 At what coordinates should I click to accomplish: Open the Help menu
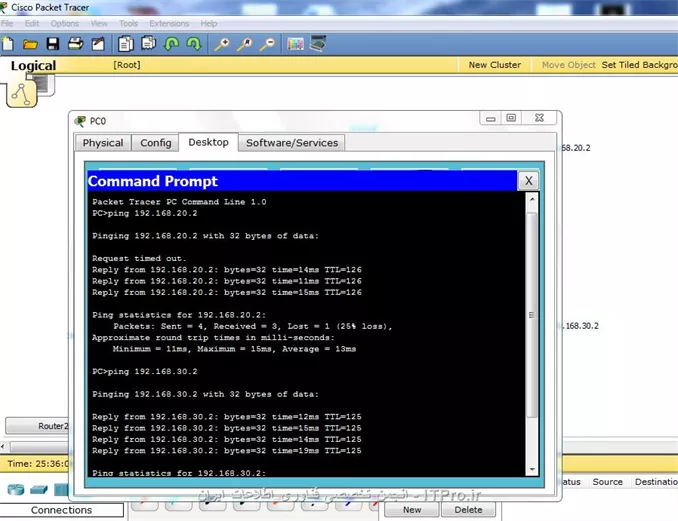point(209,23)
